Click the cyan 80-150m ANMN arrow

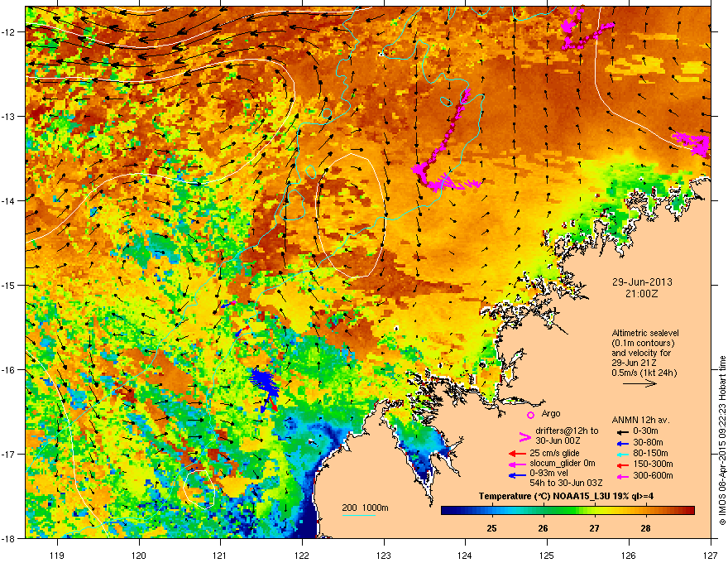622,454
